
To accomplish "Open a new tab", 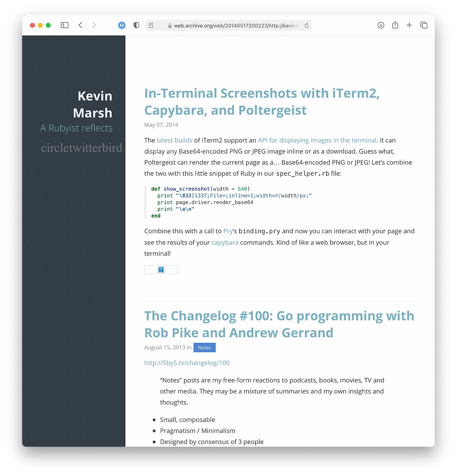I will (x=409, y=25).
